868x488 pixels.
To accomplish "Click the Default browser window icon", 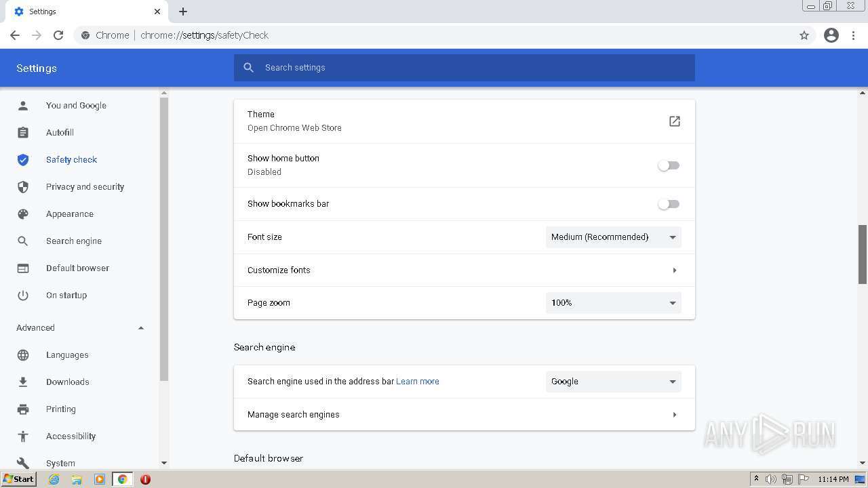I will pos(23,268).
